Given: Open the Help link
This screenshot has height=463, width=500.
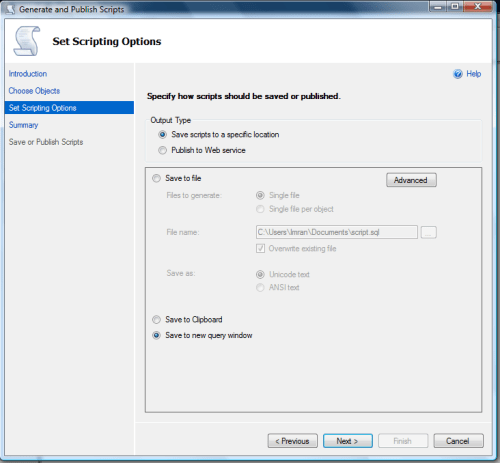Looking at the screenshot, I should click(x=473, y=74).
